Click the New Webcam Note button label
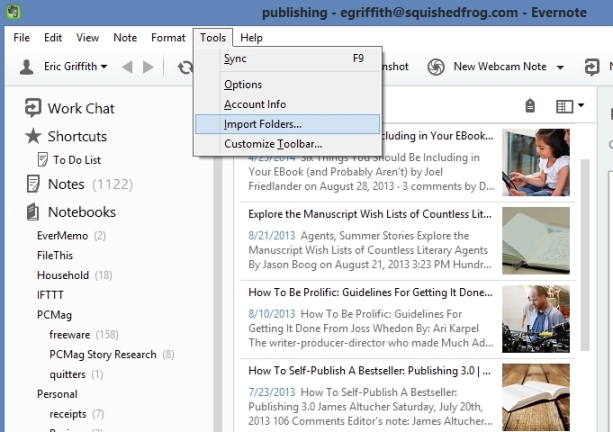Image resolution: width=613 pixels, height=432 pixels. 500,66
